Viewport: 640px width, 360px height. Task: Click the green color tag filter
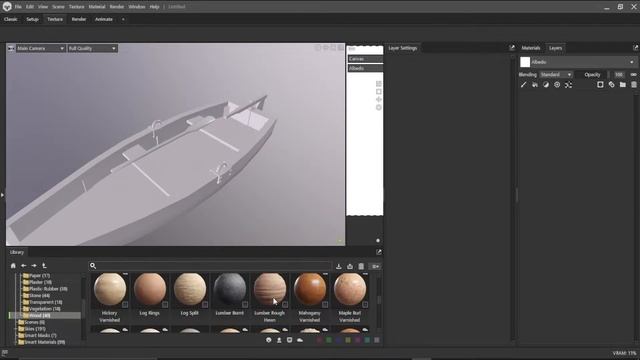(329, 340)
